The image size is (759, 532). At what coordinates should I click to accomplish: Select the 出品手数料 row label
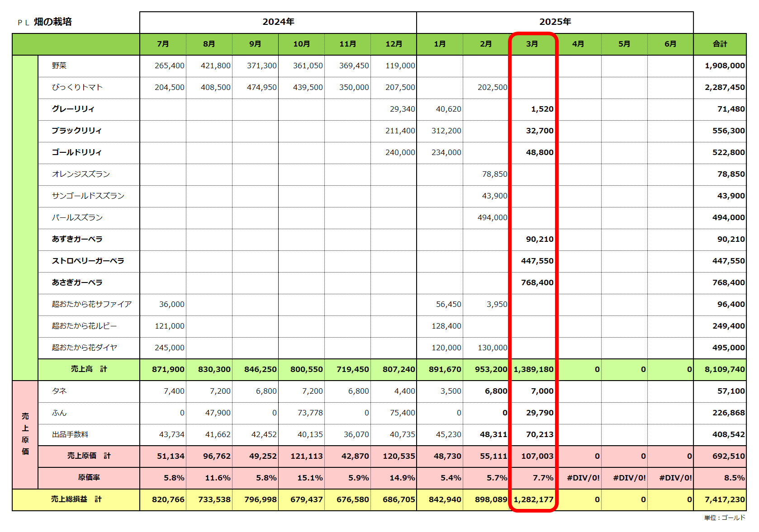click(70, 434)
